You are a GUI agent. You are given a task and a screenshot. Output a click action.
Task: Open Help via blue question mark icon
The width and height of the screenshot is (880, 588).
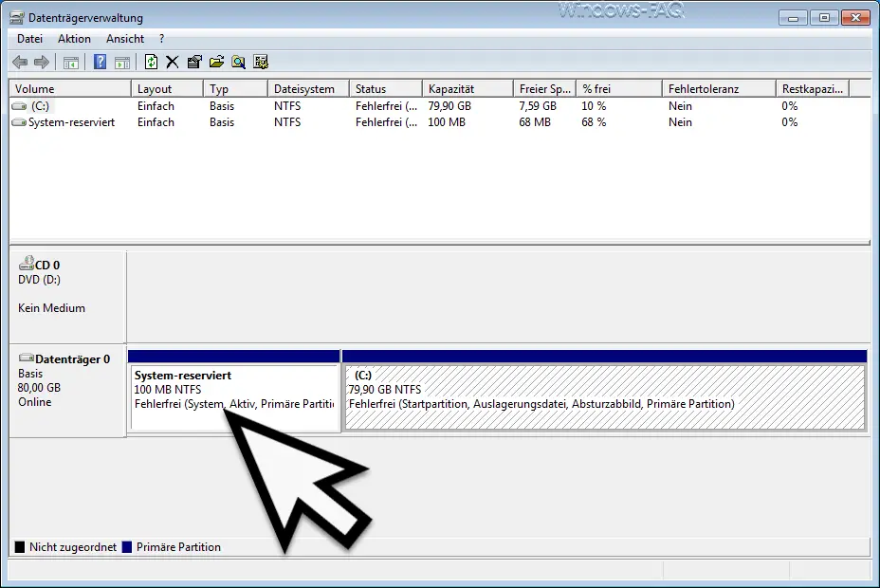[x=100, y=62]
